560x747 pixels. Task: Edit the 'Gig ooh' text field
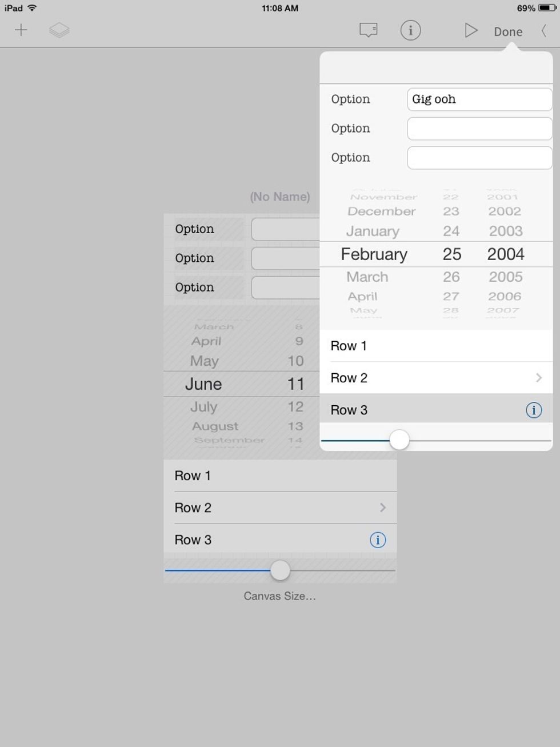point(479,99)
